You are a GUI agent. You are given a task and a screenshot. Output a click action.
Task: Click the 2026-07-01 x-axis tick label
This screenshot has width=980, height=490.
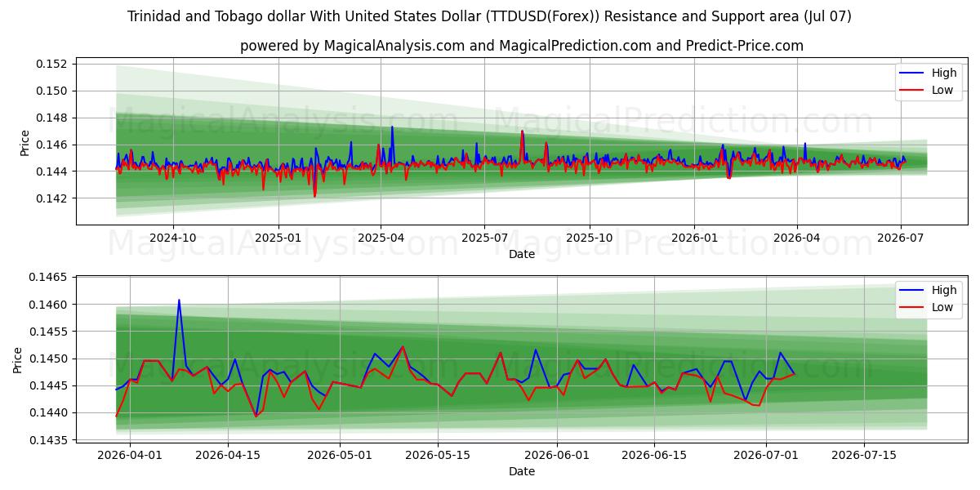click(x=766, y=455)
